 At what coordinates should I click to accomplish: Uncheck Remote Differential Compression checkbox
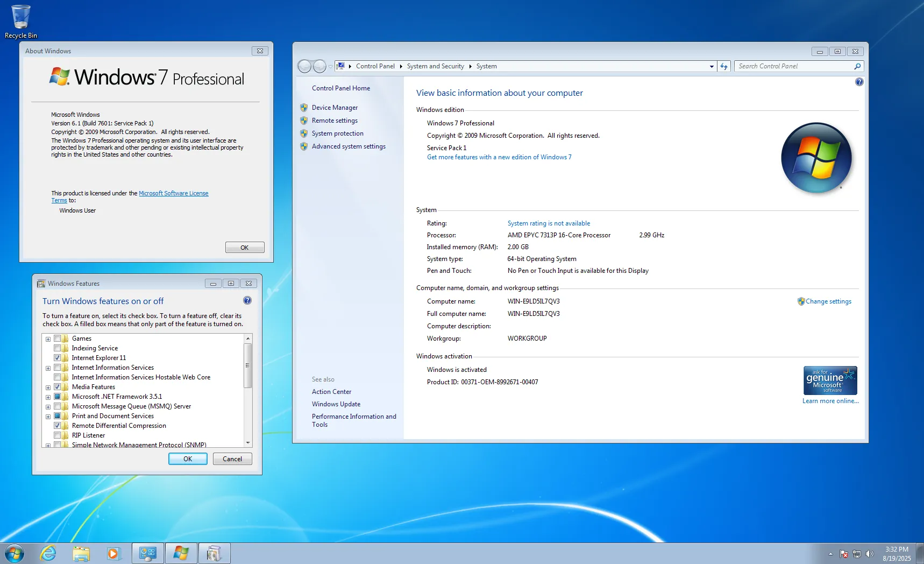coord(57,426)
